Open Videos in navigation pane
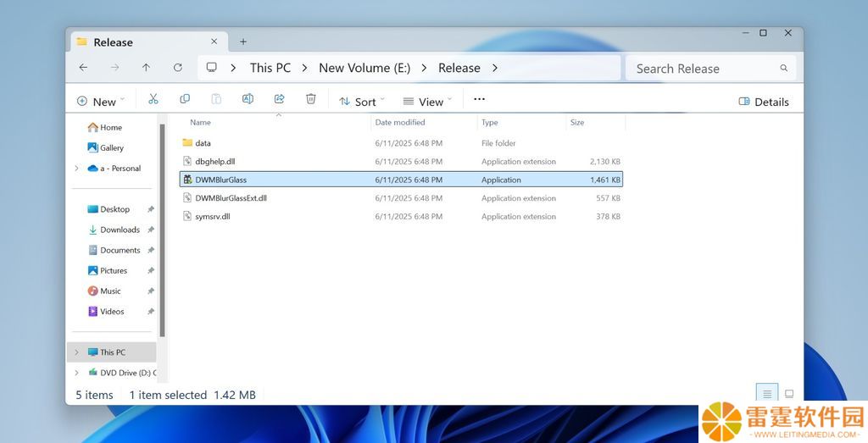 (106, 312)
